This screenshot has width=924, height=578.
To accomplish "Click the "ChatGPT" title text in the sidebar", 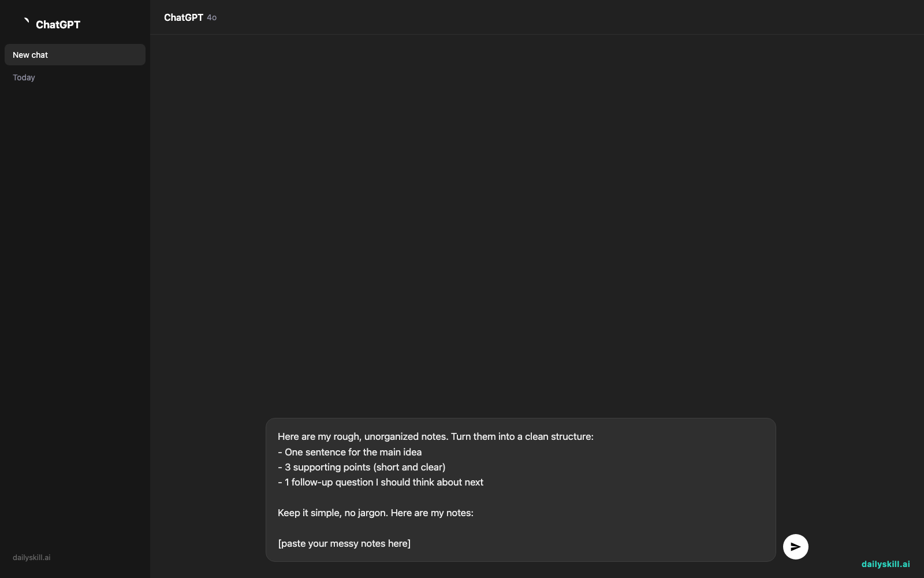I will tap(58, 24).
